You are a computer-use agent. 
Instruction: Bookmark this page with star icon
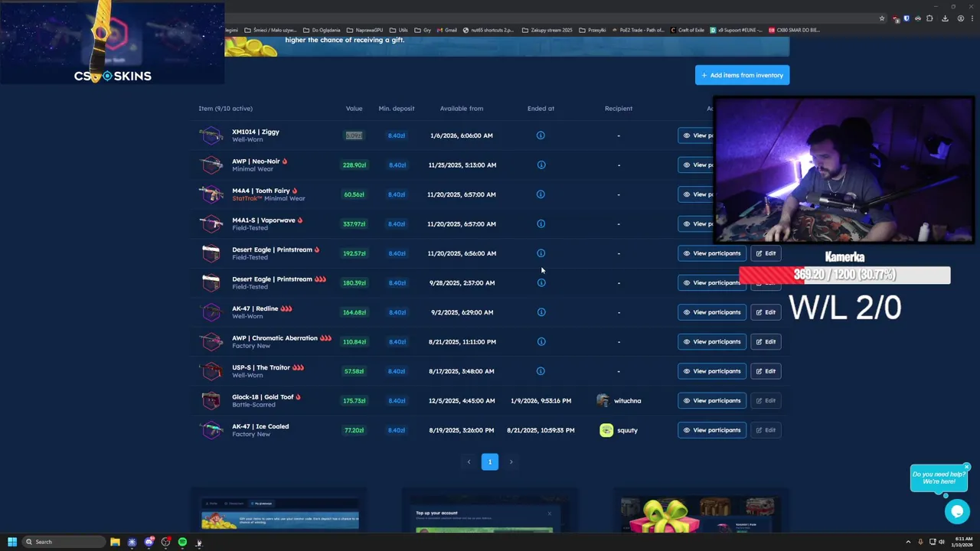[x=882, y=18]
